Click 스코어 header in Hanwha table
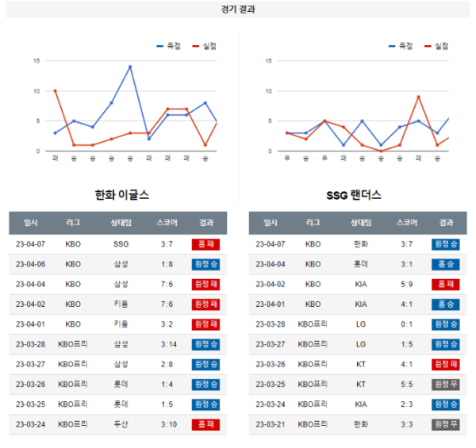This screenshot has width=476, height=448. pos(167,223)
